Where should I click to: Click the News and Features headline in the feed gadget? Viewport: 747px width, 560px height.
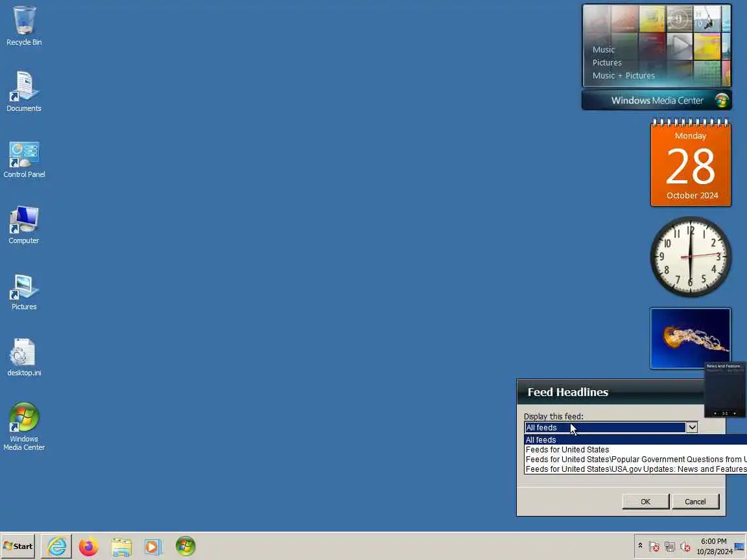pyautogui.click(x=724, y=366)
